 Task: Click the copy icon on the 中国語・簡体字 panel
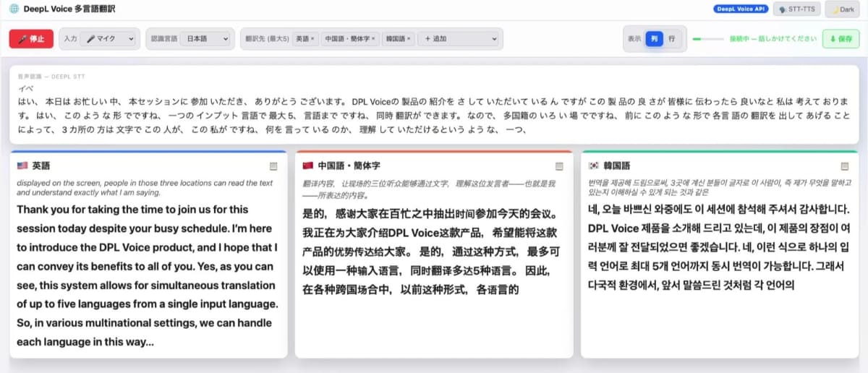[559, 166]
